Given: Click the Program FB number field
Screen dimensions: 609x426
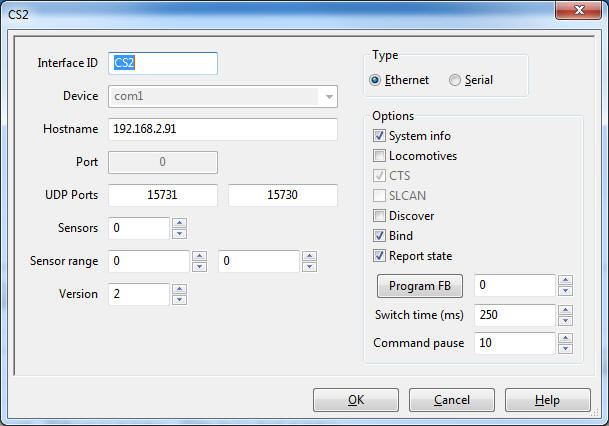Looking at the screenshot, I should (x=515, y=285).
